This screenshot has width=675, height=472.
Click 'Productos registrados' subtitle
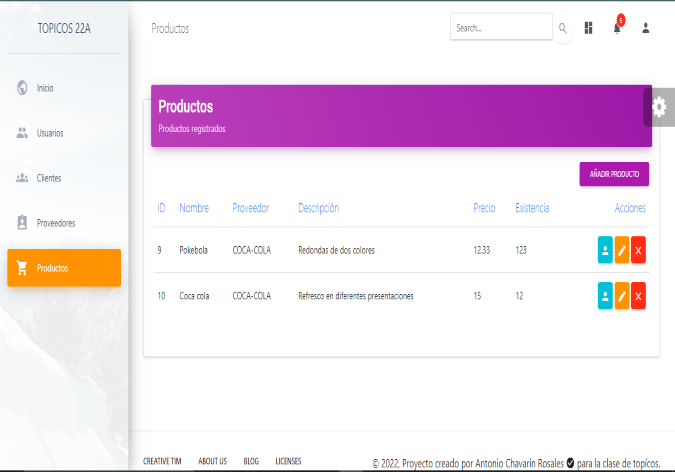pos(192,129)
